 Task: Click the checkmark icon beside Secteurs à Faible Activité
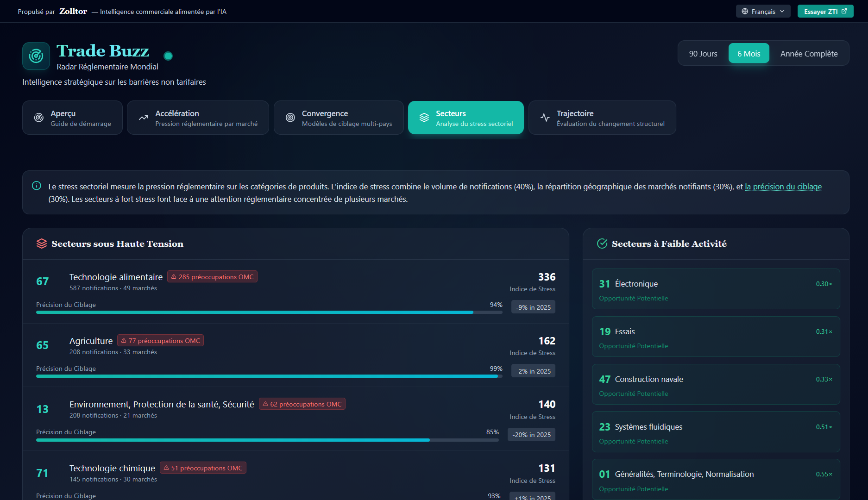click(x=602, y=244)
